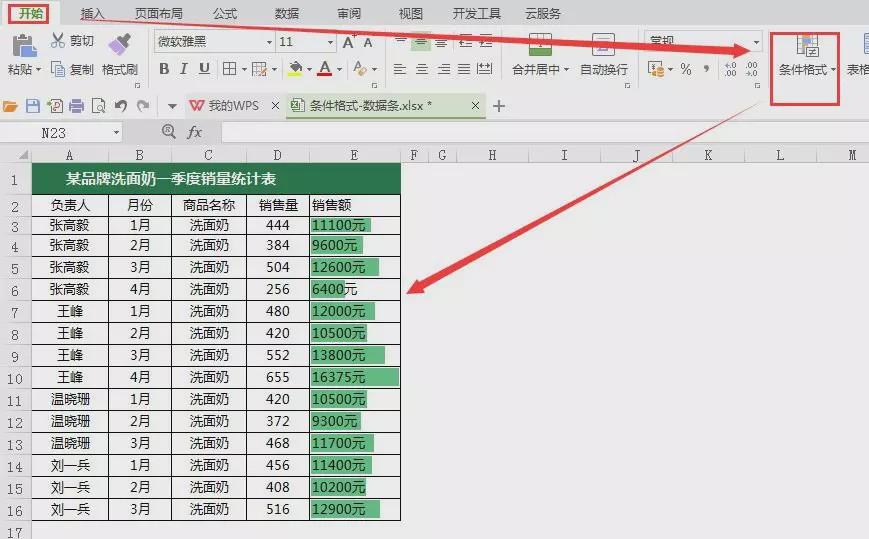Click the decrease indent icon

point(466,42)
